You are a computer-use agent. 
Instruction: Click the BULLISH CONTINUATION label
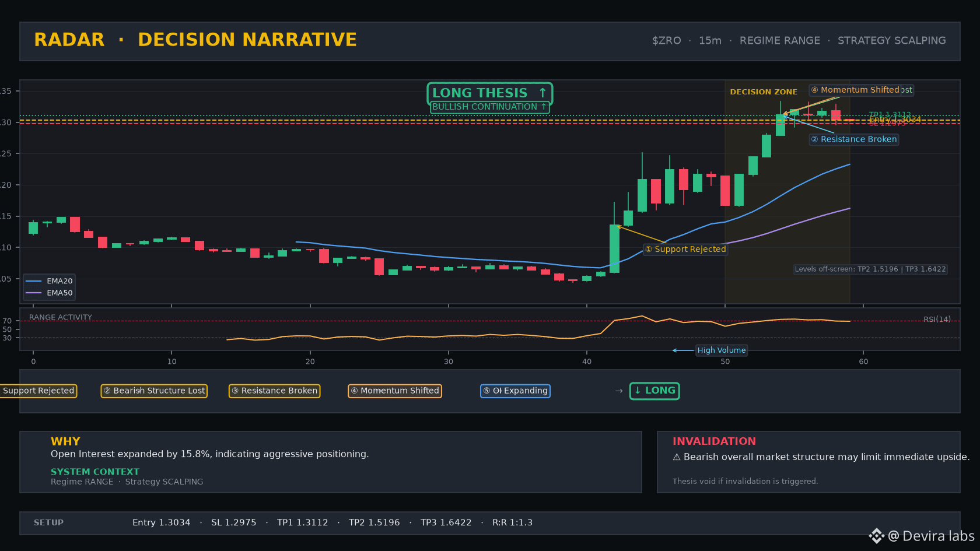pos(489,107)
